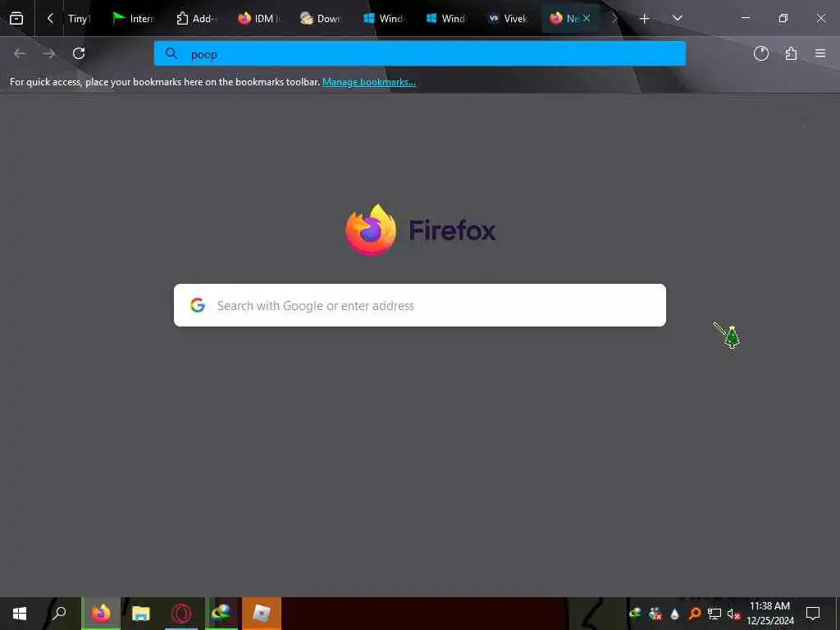Viewport: 840px width, 630px height.
Task: Open Windows taskbar search
Action: [x=59, y=614]
